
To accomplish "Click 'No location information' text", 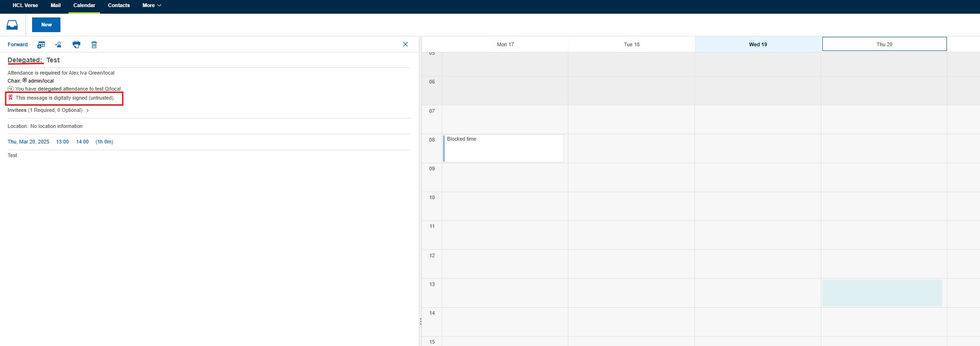I will pyautogui.click(x=56, y=126).
